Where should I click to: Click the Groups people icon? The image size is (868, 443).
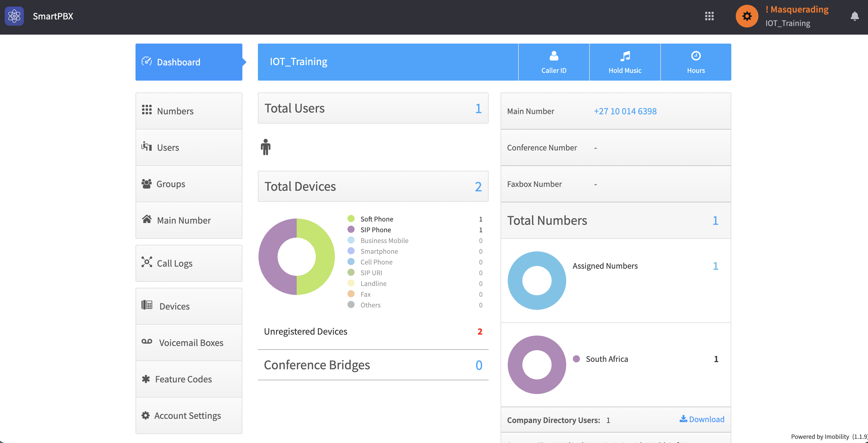(146, 184)
